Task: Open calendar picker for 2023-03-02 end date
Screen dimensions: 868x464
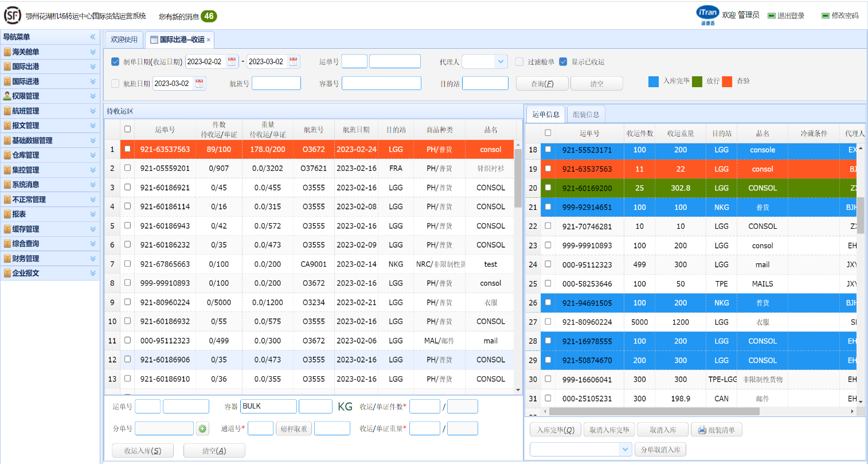Action: pos(293,61)
